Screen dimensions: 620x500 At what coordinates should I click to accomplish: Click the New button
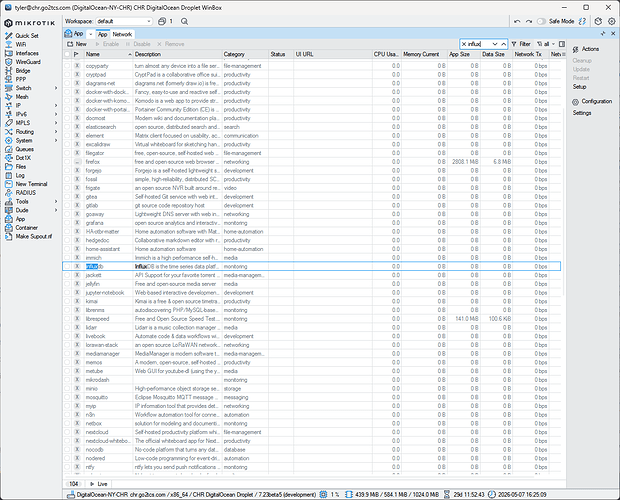click(77, 44)
